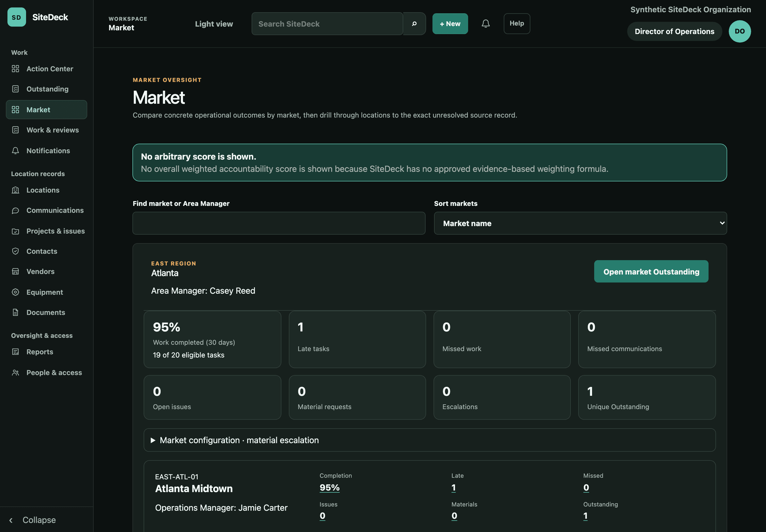Click the Outstanding checklist icon
The width and height of the screenshot is (766, 532).
tap(15, 89)
